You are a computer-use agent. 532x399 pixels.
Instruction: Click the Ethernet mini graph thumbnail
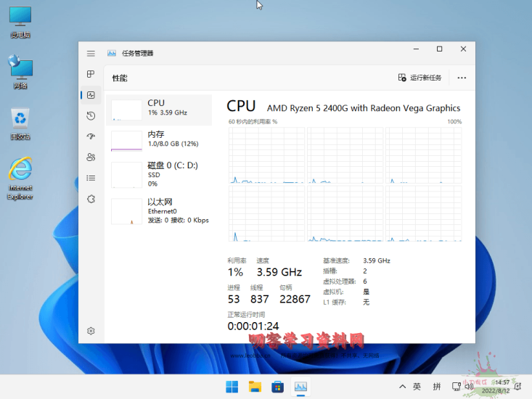[126, 212]
